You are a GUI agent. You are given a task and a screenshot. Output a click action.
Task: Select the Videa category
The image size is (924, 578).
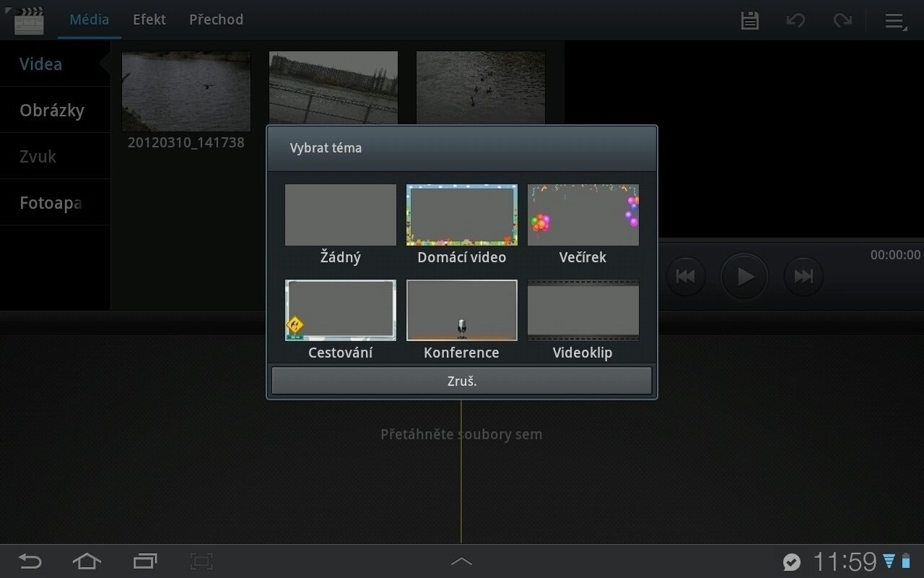click(x=55, y=64)
